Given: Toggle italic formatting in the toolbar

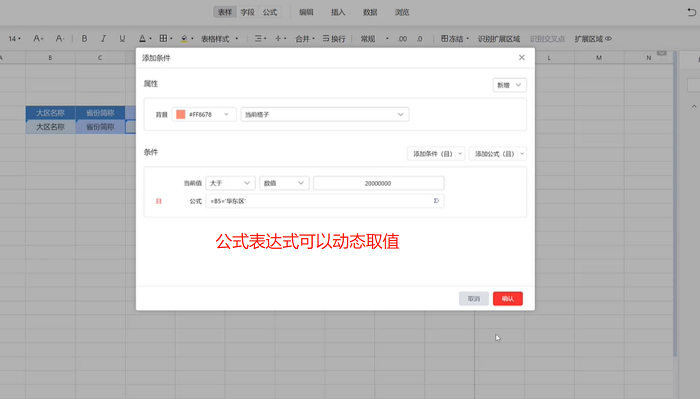Looking at the screenshot, I should tap(103, 39).
